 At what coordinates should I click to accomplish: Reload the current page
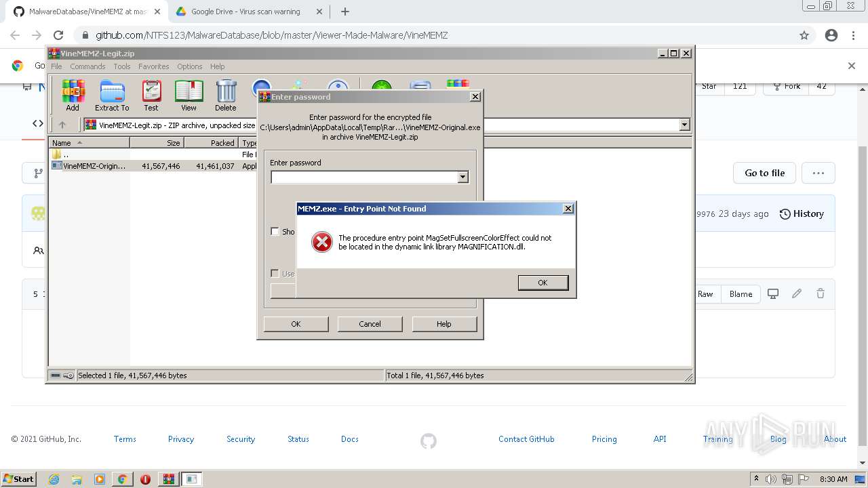[x=58, y=35]
